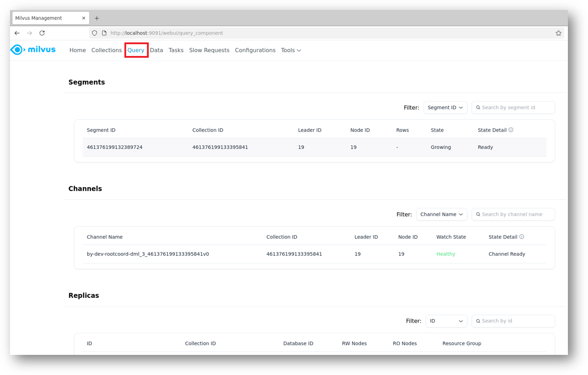
Task: Open the Channel Name filter dropdown
Action: pos(441,215)
